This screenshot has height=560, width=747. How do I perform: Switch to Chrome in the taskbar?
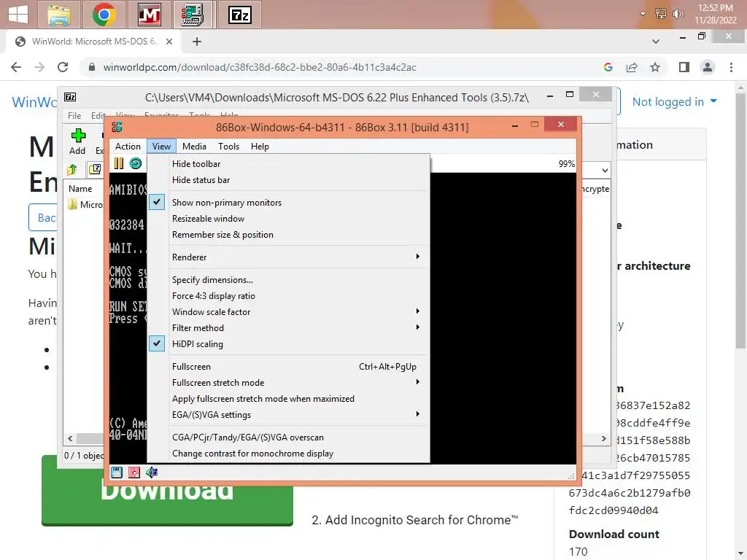click(x=104, y=15)
